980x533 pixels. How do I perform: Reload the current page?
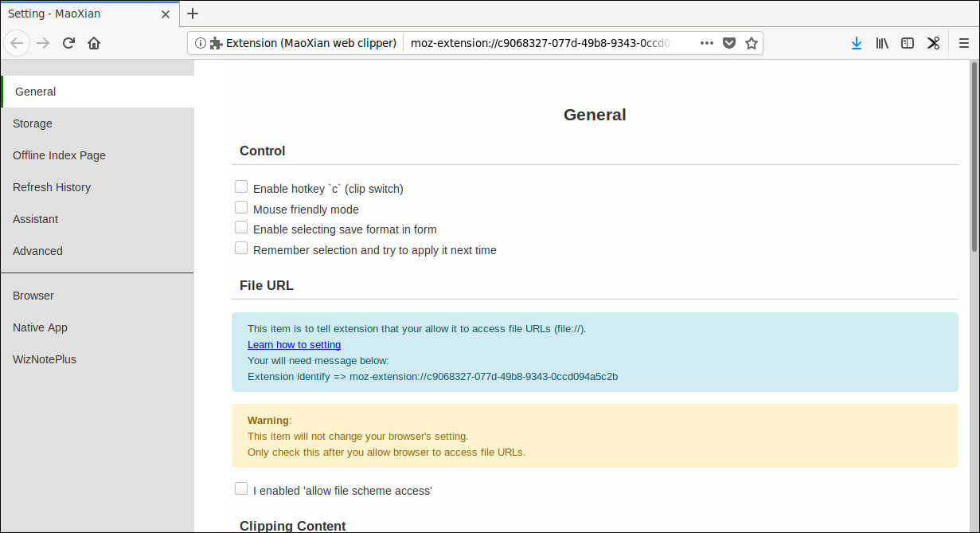click(68, 43)
